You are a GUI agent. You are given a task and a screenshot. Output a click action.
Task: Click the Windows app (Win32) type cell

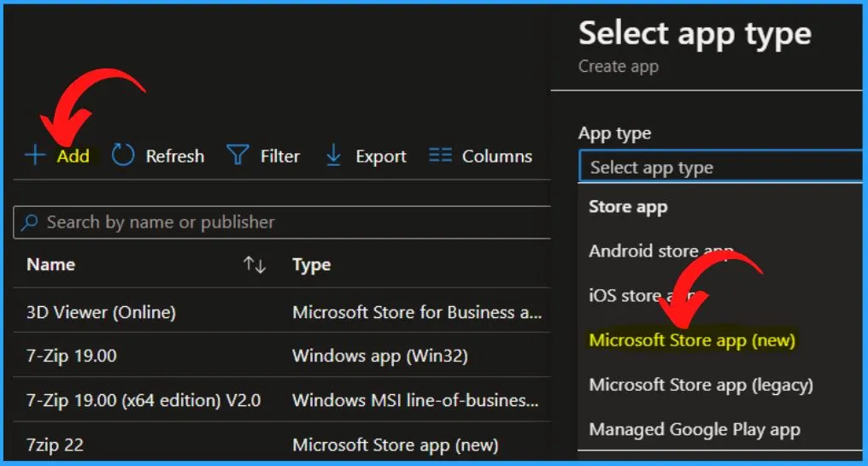coord(380,356)
